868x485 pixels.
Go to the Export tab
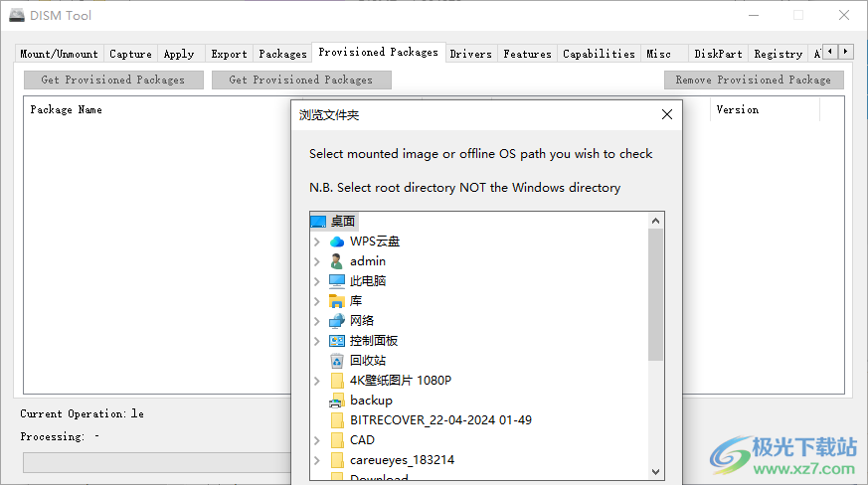229,54
